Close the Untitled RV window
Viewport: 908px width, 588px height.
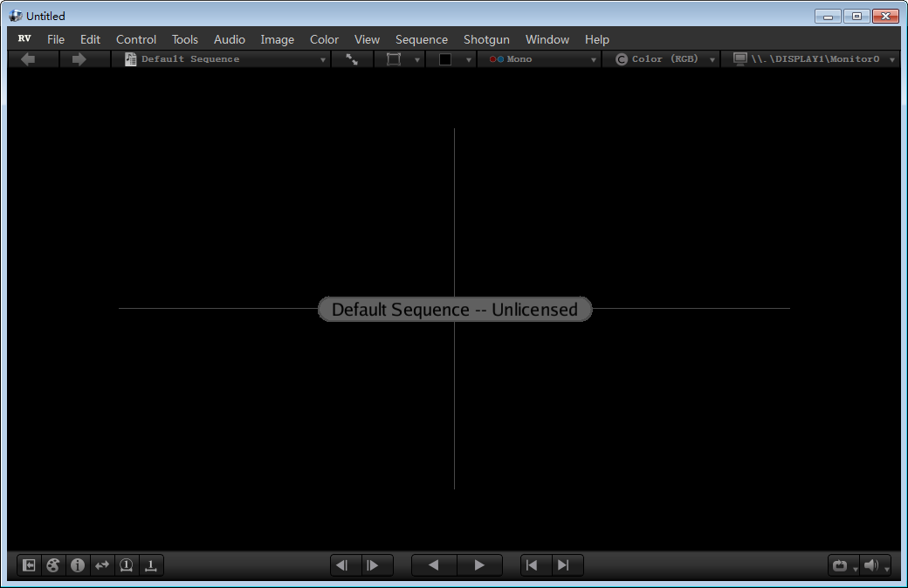point(885,17)
